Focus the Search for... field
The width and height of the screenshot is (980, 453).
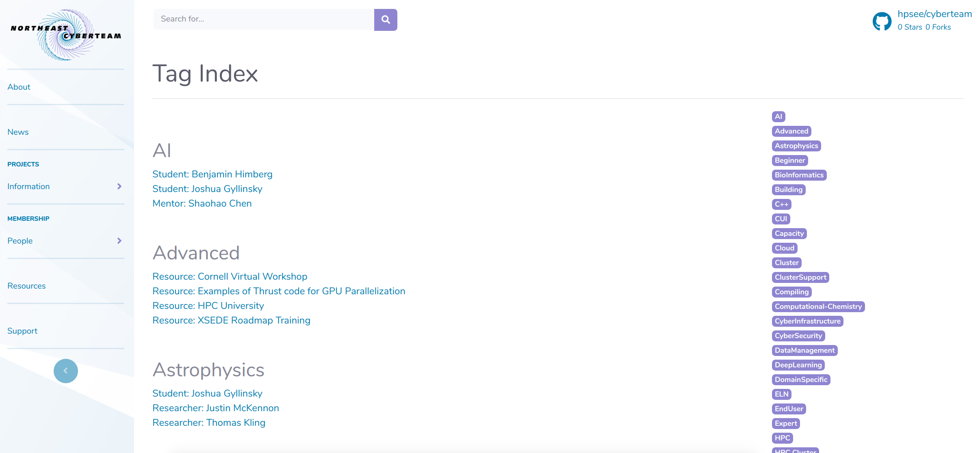coord(264,19)
